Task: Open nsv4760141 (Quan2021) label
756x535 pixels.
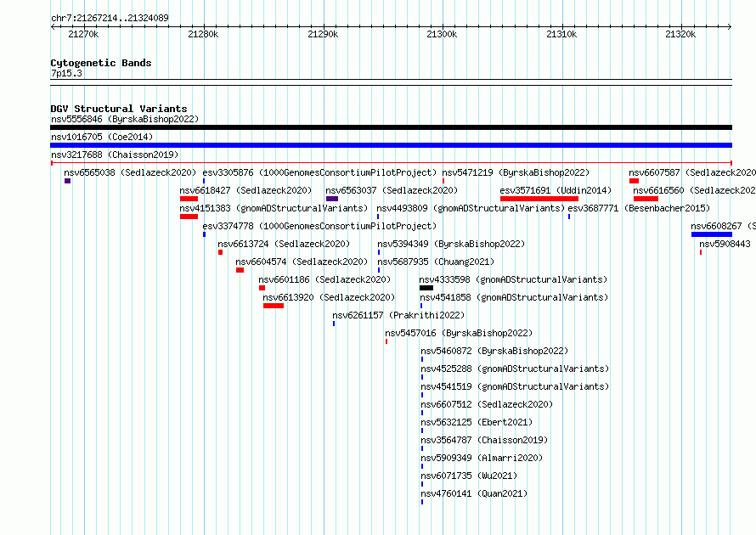Action: [x=475, y=493]
